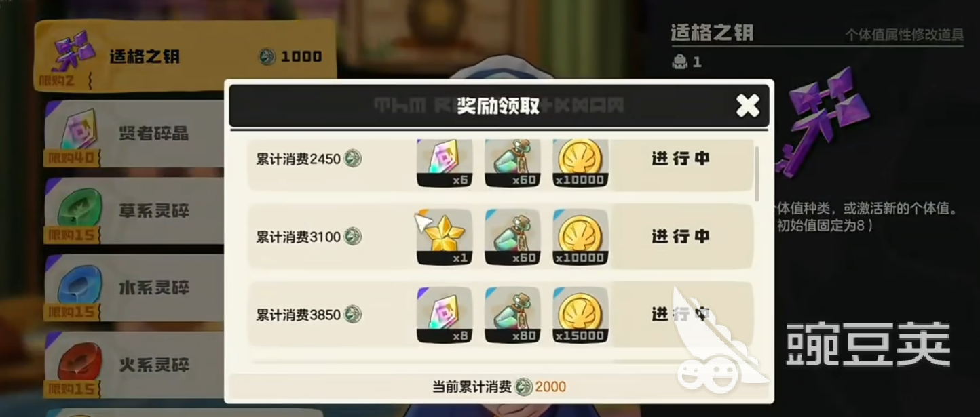Viewport: 980px width, 417px height.
Task: Select the 贤者碎晶 shop item
Action: click(x=134, y=134)
